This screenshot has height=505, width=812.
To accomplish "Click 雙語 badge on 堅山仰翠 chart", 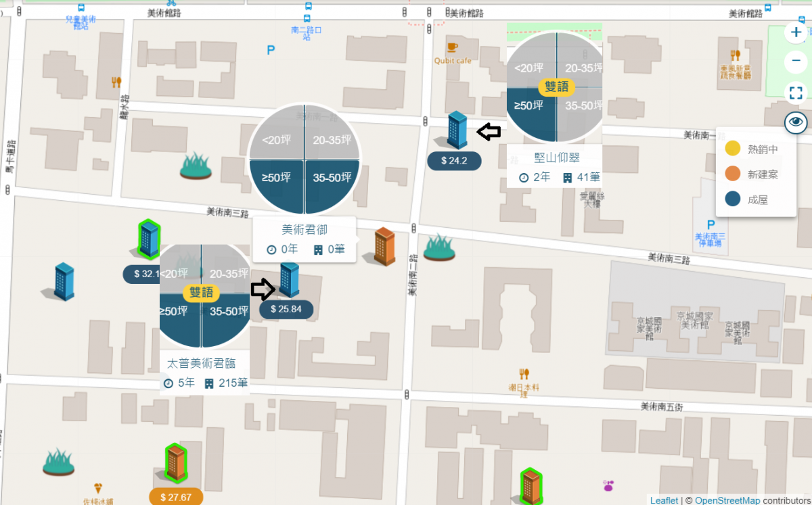I will coord(556,87).
